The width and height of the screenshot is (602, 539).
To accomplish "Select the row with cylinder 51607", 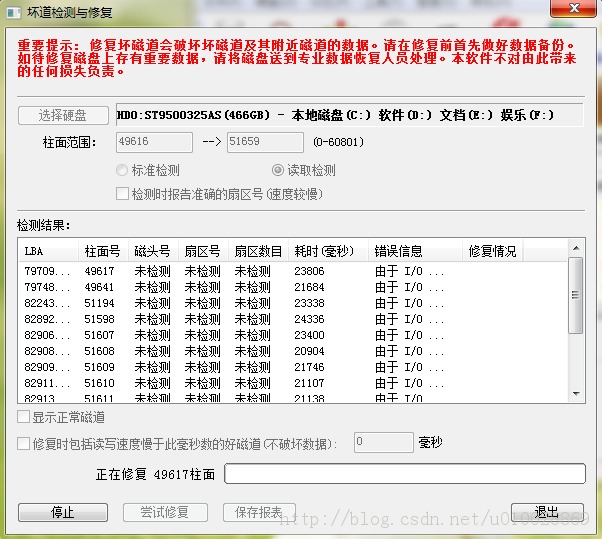I will click(293, 335).
